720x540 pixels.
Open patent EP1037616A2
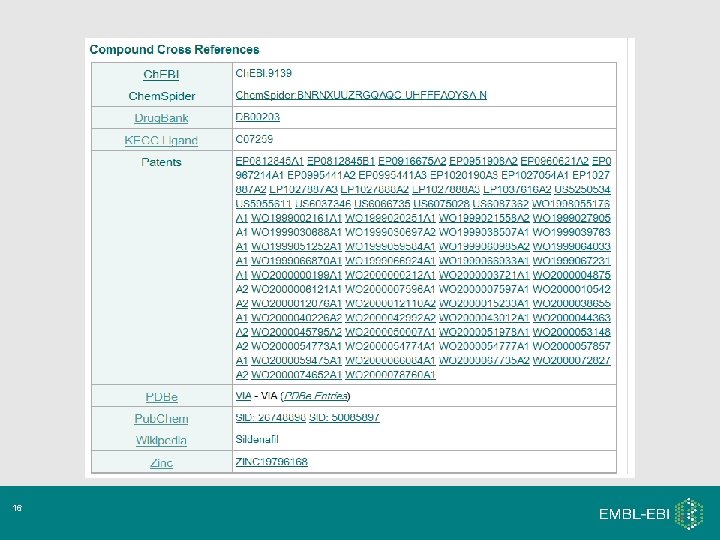[x=517, y=189]
